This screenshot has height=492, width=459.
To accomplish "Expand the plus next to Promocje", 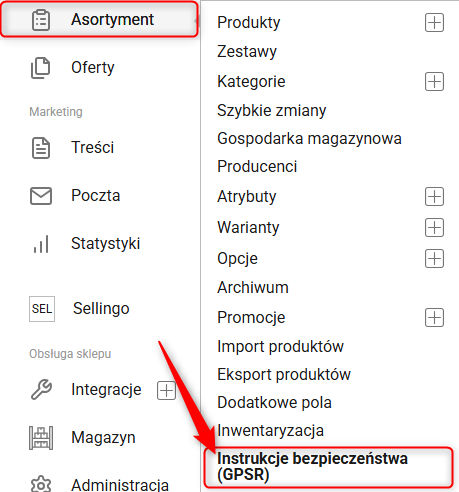I will click(434, 317).
